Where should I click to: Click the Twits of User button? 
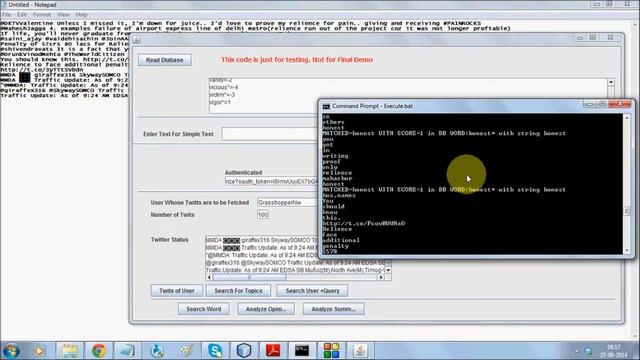(x=177, y=291)
